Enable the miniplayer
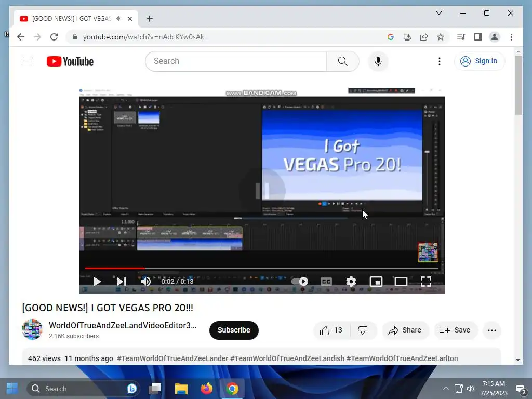This screenshot has width=532, height=399. [x=376, y=281]
